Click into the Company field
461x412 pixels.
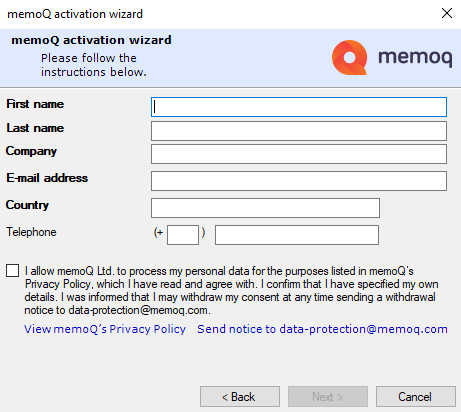[x=299, y=154]
